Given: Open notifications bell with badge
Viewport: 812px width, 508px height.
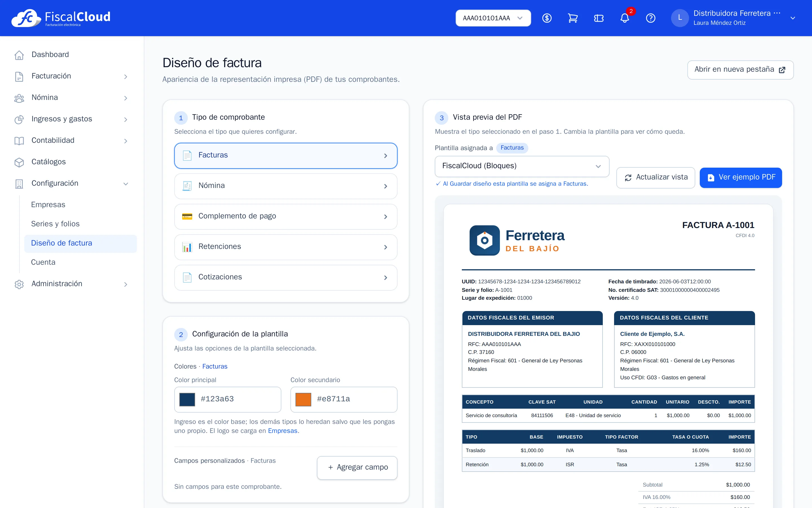Looking at the screenshot, I should pos(625,17).
